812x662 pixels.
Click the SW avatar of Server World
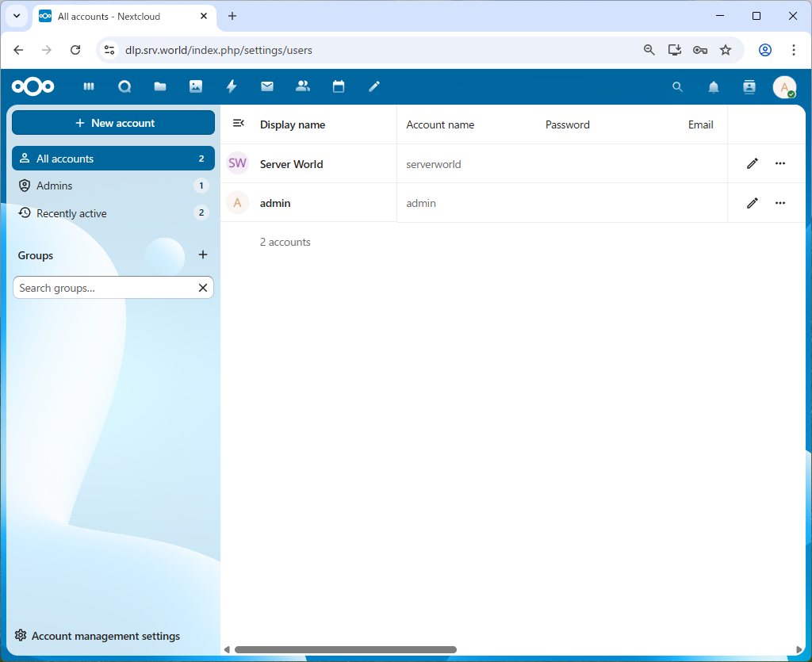click(237, 163)
